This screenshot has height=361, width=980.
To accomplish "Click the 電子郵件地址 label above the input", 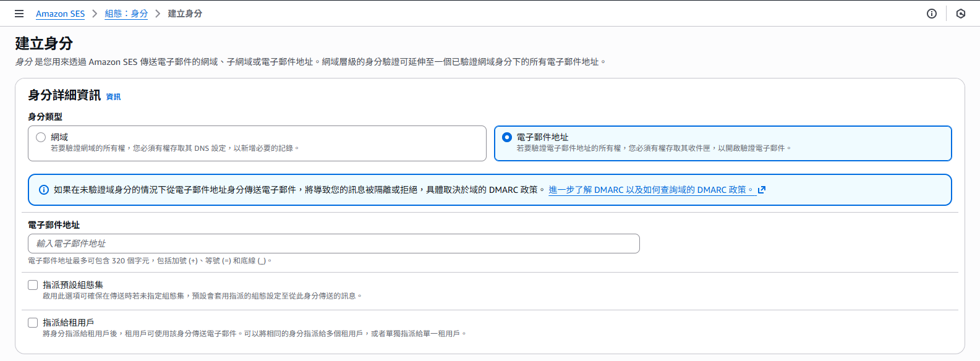I will pyautogui.click(x=54, y=225).
